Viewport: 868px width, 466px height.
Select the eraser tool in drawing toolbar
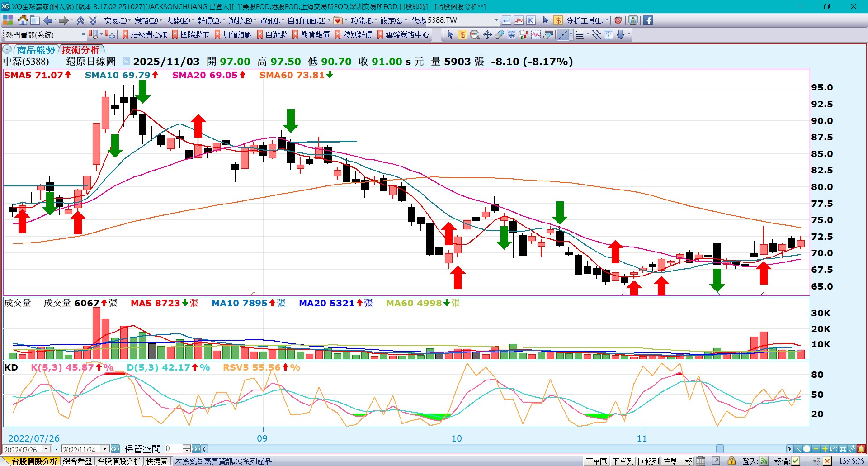499,35
